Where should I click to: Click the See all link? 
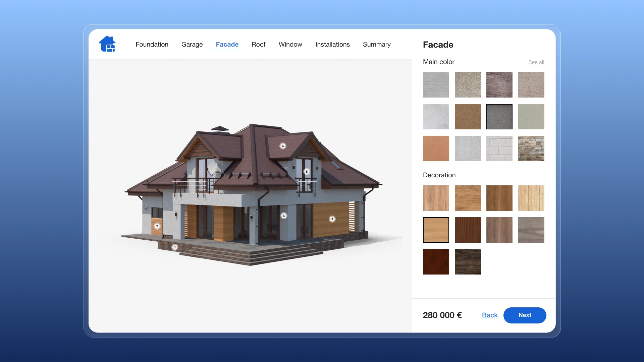536,62
